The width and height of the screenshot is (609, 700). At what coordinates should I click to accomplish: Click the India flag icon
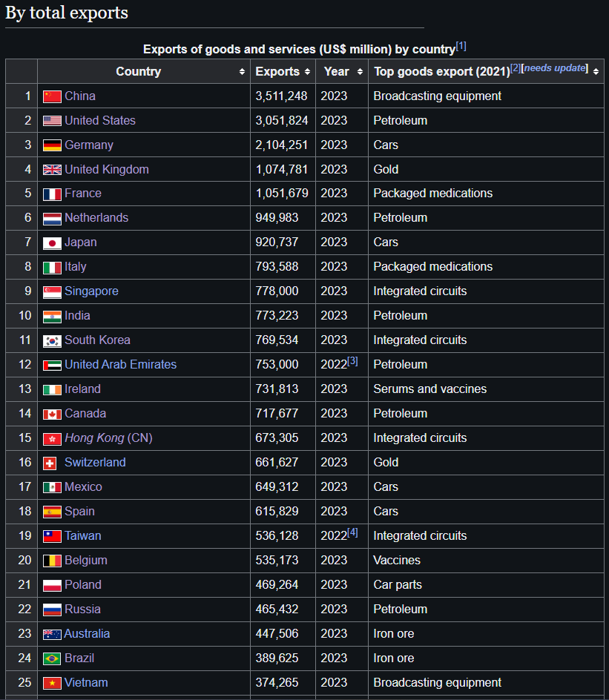pyautogui.click(x=52, y=317)
